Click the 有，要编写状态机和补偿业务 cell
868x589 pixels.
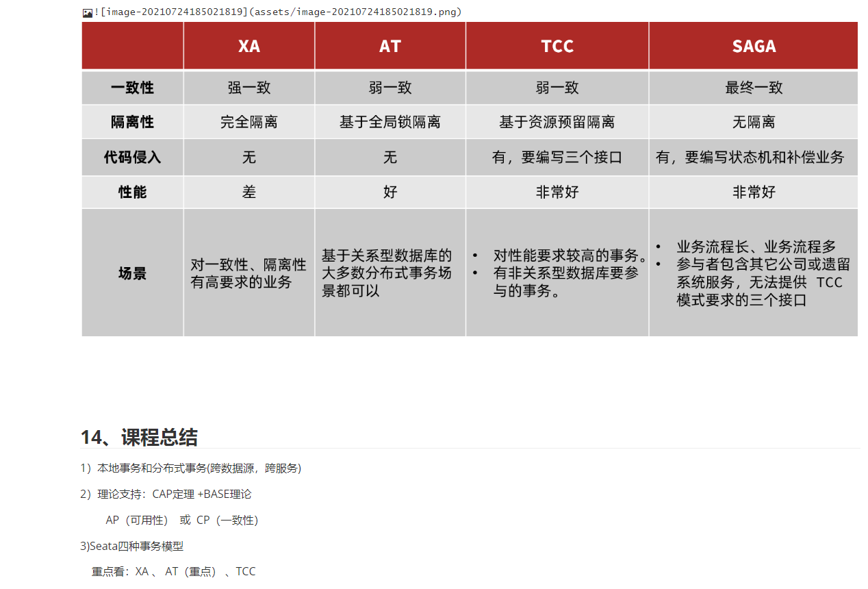click(754, 158)
